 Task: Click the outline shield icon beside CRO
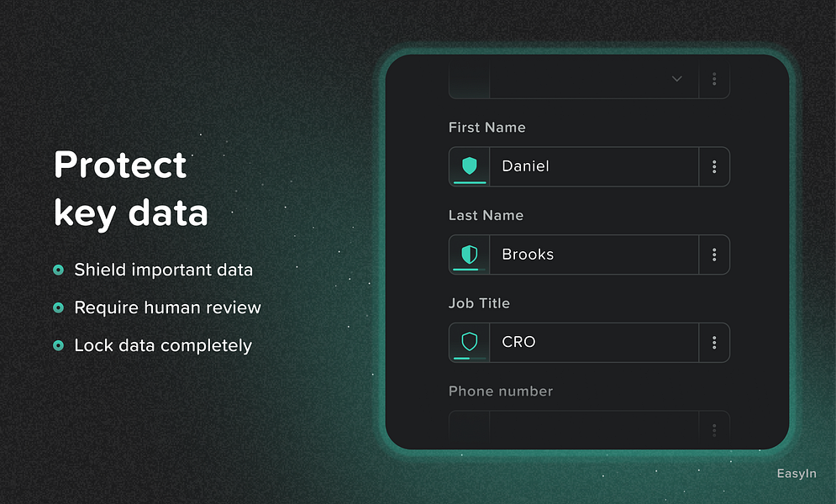pos(469,342)
